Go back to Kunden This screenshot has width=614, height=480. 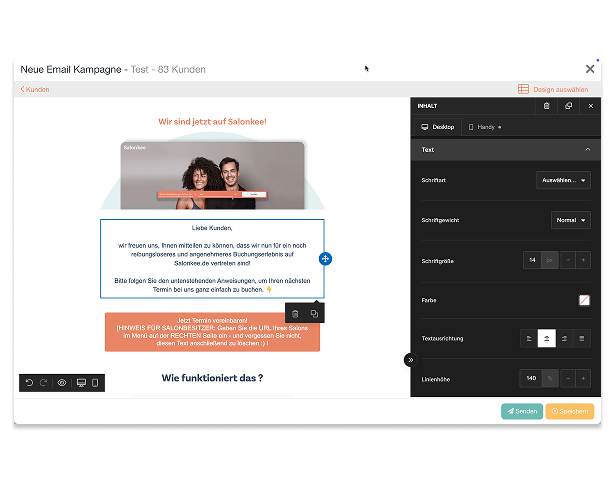(x=35, y=89)
